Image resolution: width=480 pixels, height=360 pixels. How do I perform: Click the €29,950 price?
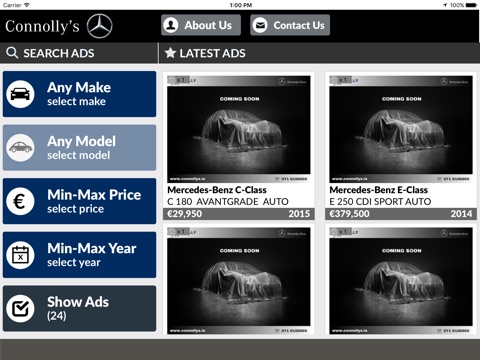184,214
